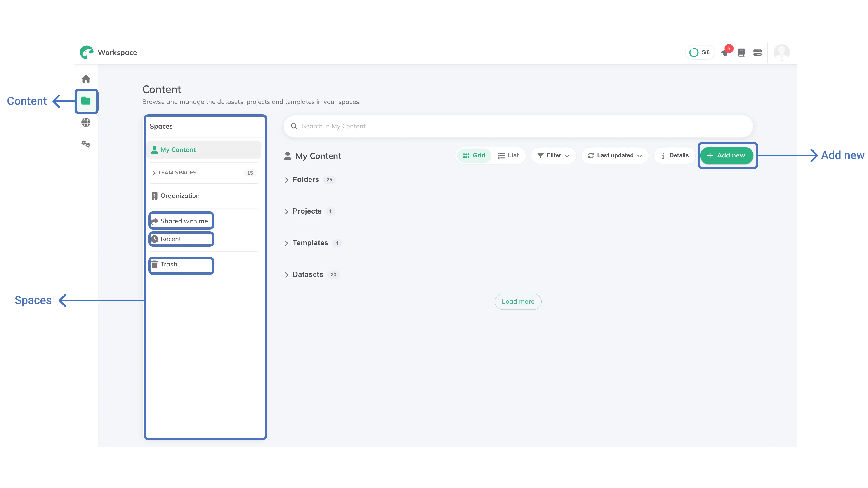Open the globe icon in the sidebar
Image resolution: width=868 pixels, height=488 pixels.
[86, 122]
